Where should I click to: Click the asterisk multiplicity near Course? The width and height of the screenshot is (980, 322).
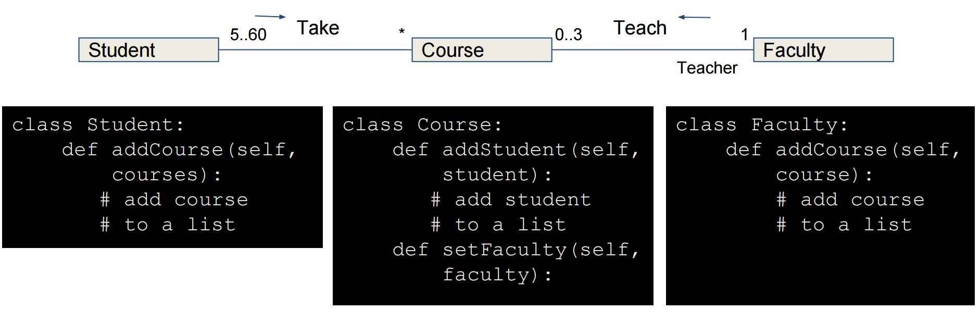point(401,32)
